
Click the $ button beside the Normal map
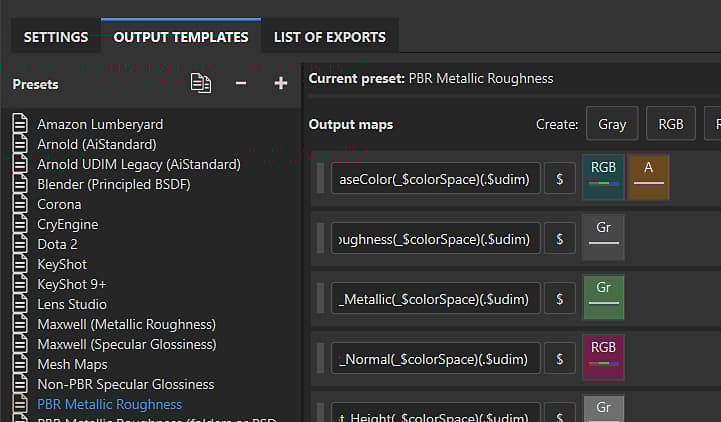(x=560, y=357)
